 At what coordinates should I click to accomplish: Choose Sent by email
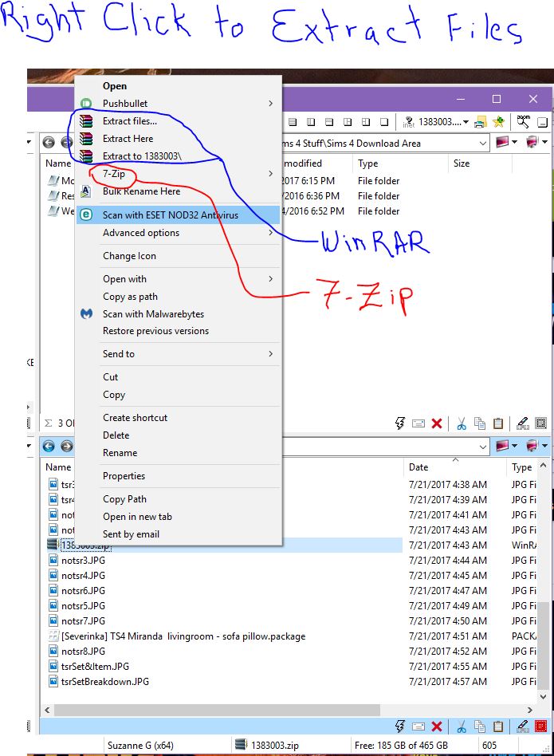[x=131, y=534]
